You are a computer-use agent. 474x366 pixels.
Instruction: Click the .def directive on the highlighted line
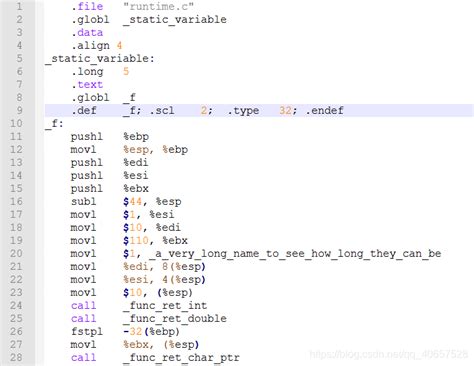click(84, 110)
